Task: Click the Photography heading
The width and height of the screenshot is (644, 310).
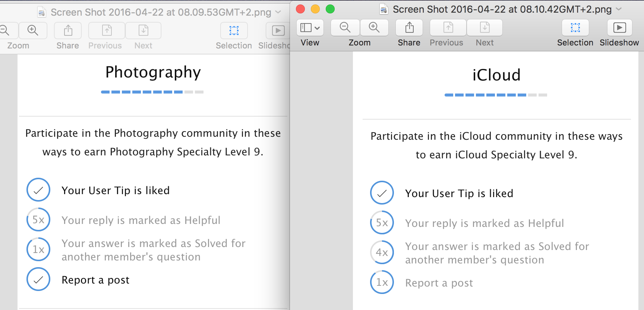Action: [153, 72]
